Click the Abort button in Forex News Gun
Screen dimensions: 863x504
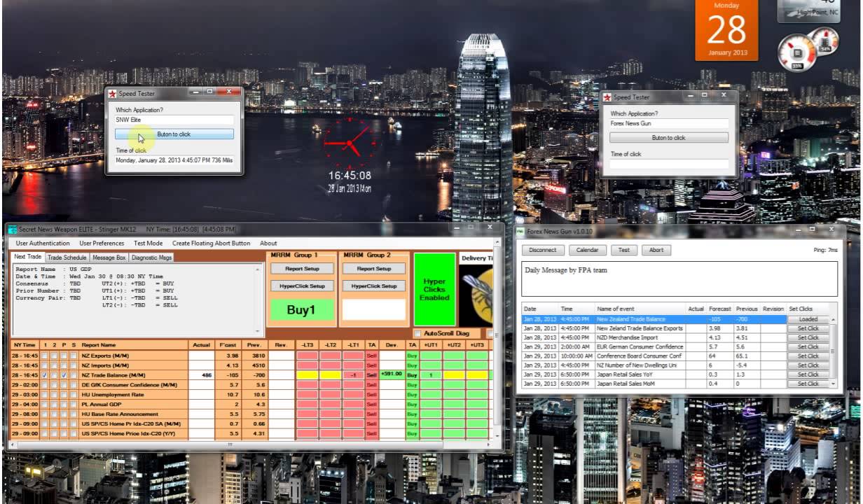click(x=656, y=250)
